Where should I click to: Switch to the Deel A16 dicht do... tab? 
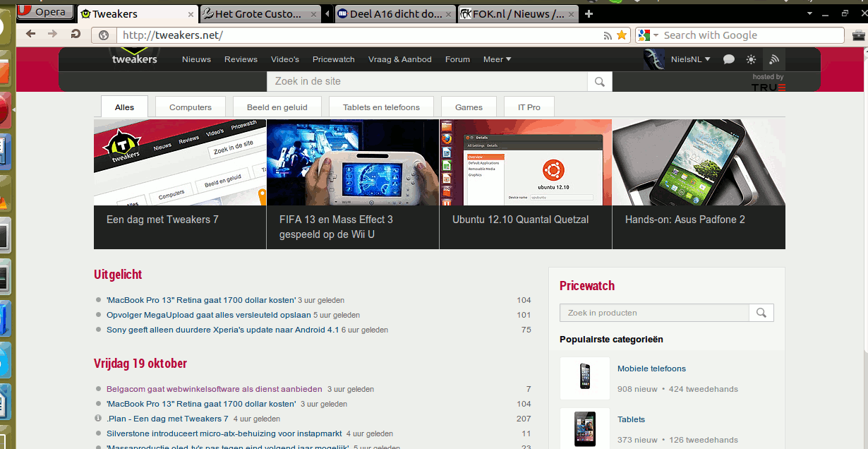coord(395,14)
